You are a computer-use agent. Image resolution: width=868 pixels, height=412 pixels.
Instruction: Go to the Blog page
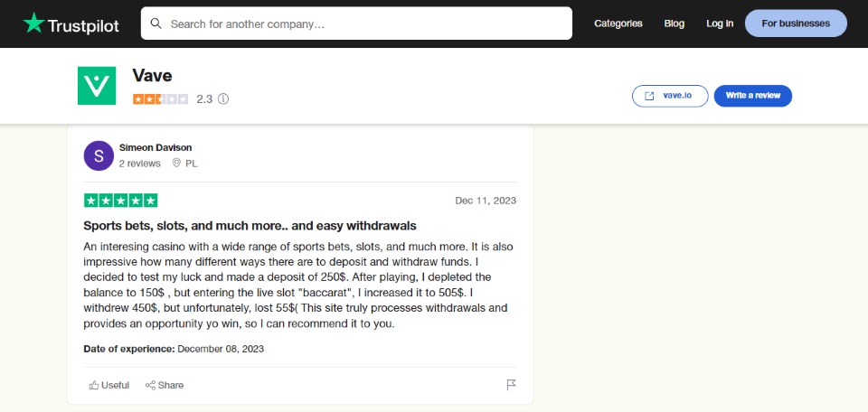click(x=675, y=23)
